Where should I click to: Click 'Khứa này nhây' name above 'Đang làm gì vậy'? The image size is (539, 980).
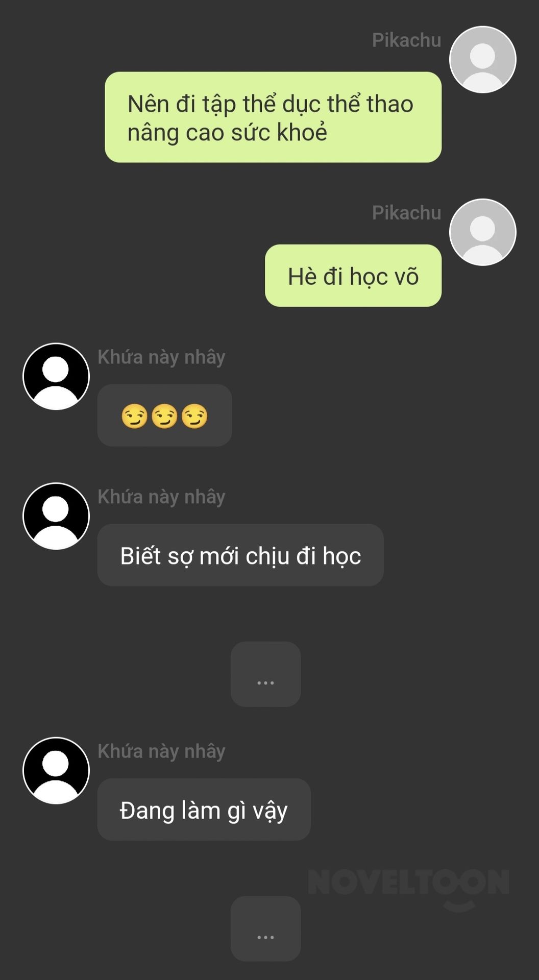(161, 751)
